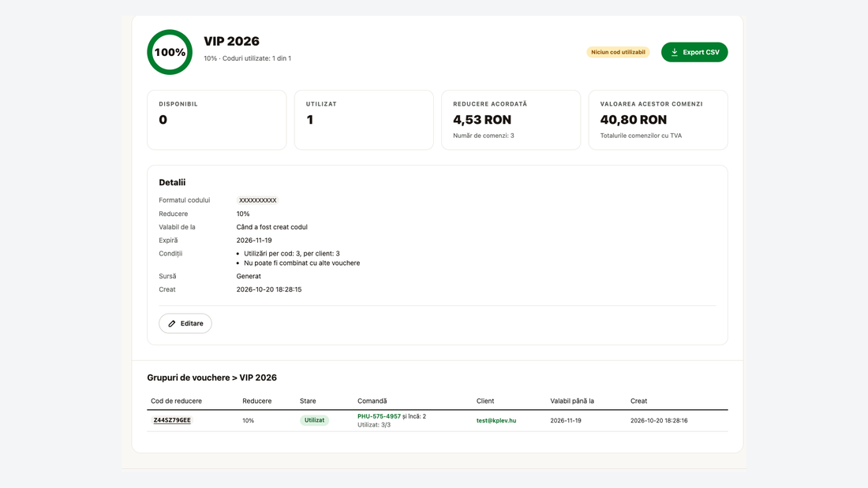Viewport: 868px width, 488px height.
Task: Click 'Nu poate fi combinat cu alte vouchere'
Action: (301, 263)
